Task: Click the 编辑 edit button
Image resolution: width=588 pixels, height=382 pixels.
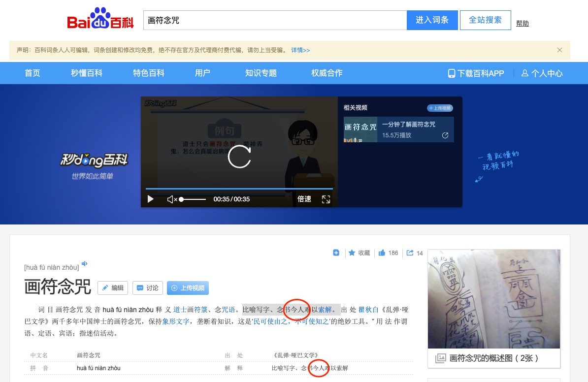Action: point(113,288)
